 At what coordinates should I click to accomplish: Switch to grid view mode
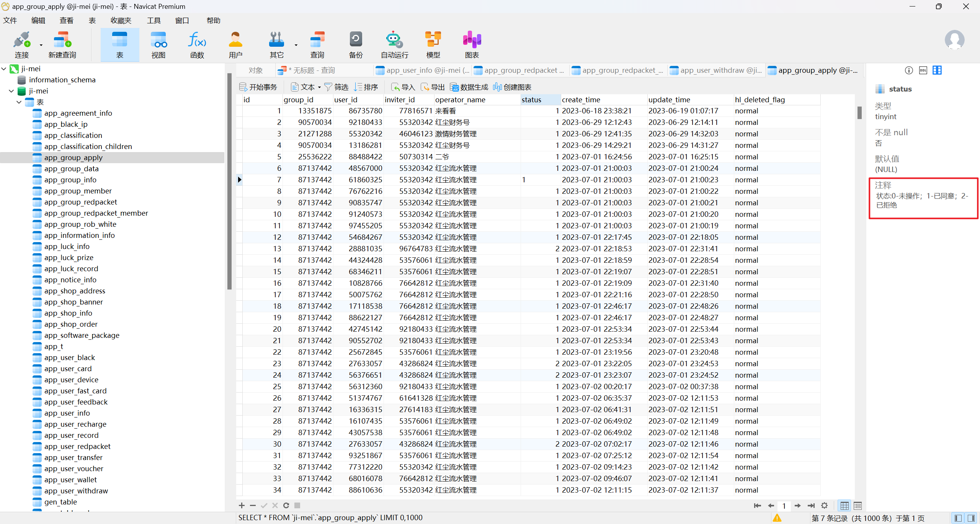[844, 506]
